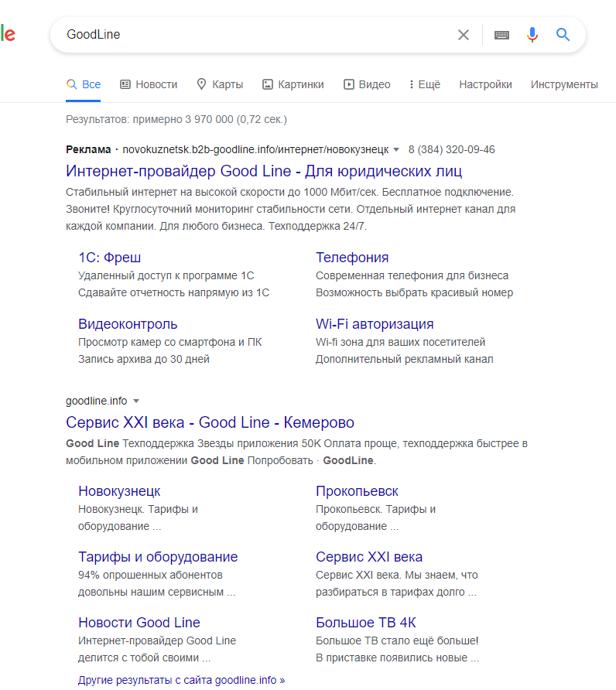Click text Сдавайте отчетность напрямую из 1С
This screenshot has height=690, width=616.
173,292
